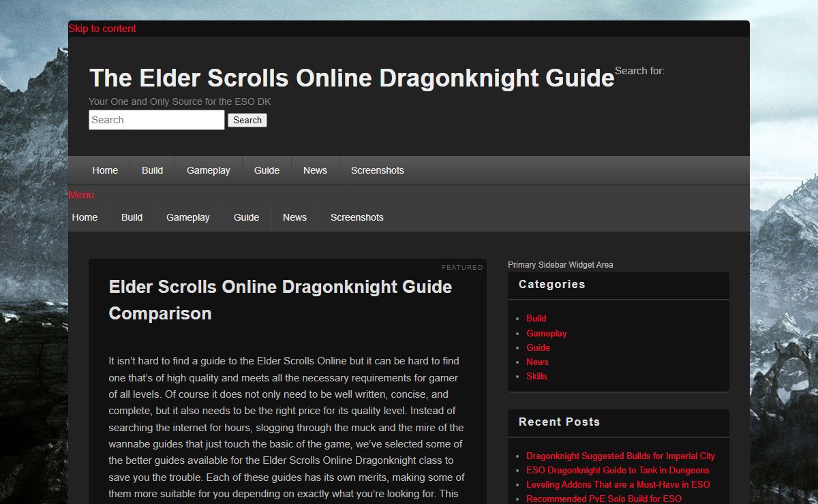Open Gameplay in the top gradient menu bar
Image resolution: width=818 pixels, height=504 pixels.
(209, 170)
